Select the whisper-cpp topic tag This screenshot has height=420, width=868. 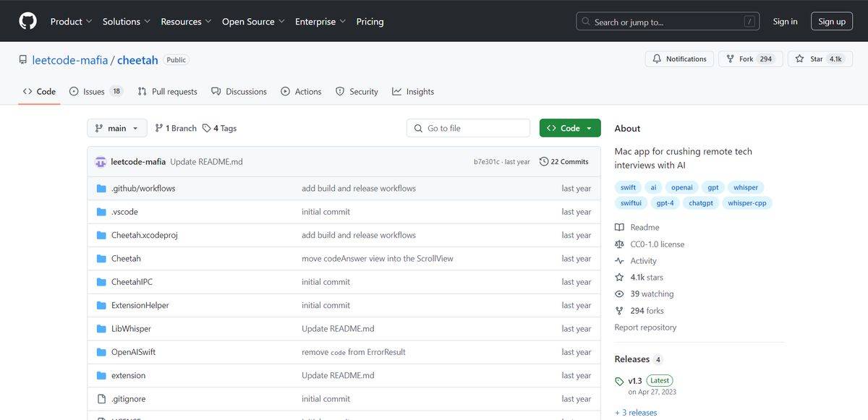pyautogui.click(x=746, y=203)
